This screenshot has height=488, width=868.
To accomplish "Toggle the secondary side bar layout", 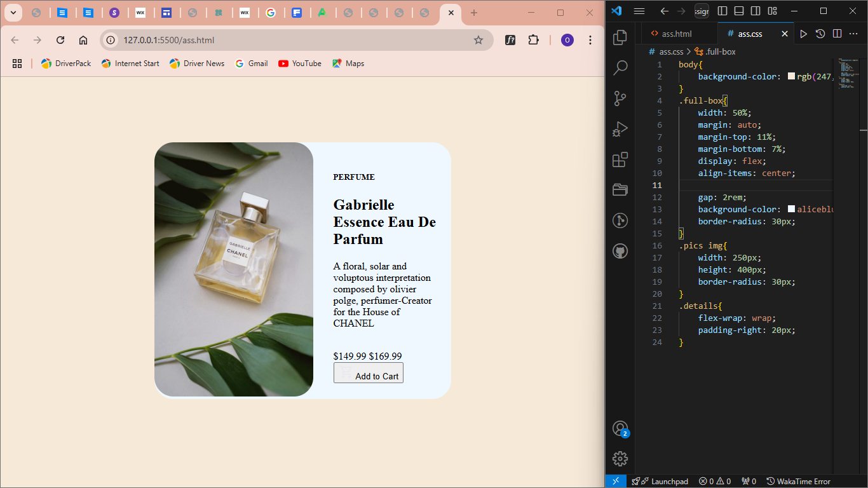I will [756, 11].
